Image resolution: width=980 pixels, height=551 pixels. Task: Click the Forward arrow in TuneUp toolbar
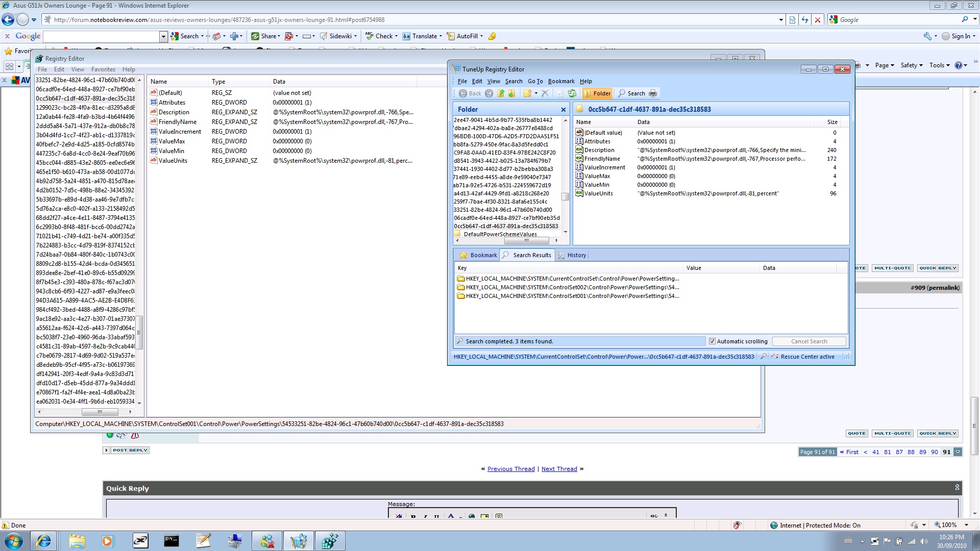489,93
